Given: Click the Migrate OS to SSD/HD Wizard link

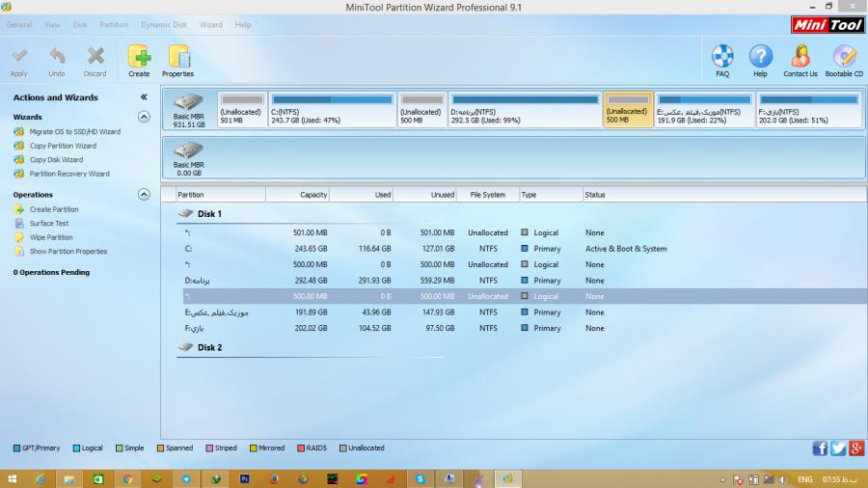Looking at the screenshot, I should (x=74, y=132).
